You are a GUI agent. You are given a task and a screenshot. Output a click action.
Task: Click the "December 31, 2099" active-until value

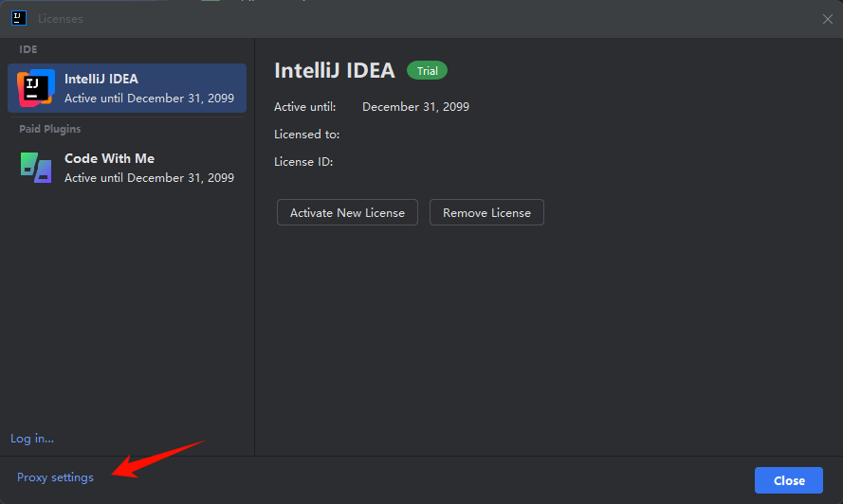pyautogui.click(x=415, y=107)
